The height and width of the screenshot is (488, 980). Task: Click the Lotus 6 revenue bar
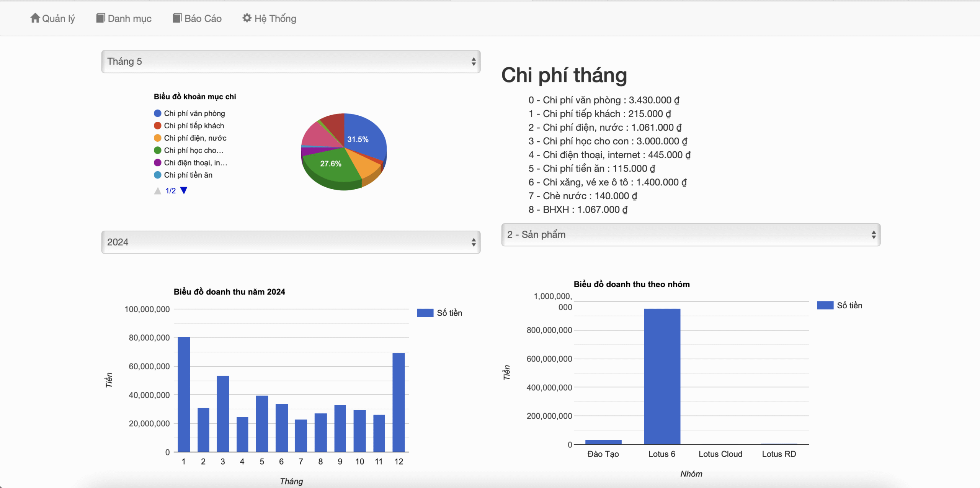click(662, 375)
